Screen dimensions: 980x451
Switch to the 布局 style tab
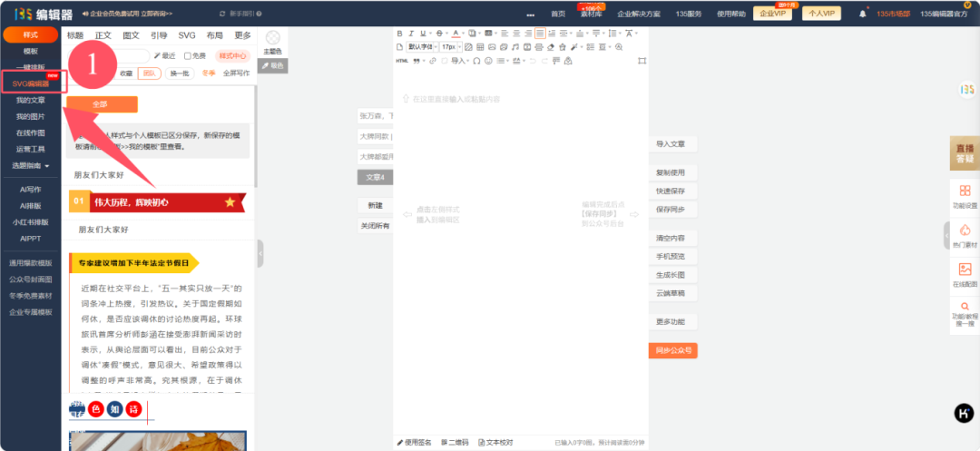214,35
